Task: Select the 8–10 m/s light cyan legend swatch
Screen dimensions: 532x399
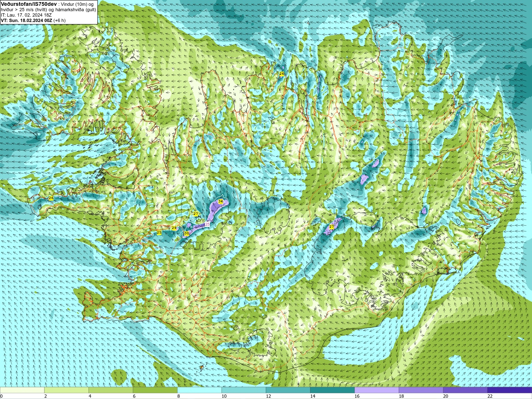Action: coord(199,390)
